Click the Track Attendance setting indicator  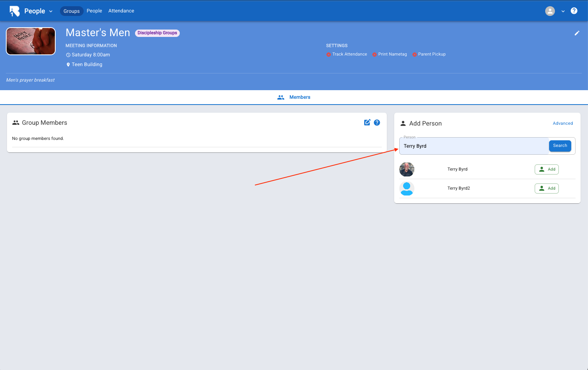tap(328, 54)
